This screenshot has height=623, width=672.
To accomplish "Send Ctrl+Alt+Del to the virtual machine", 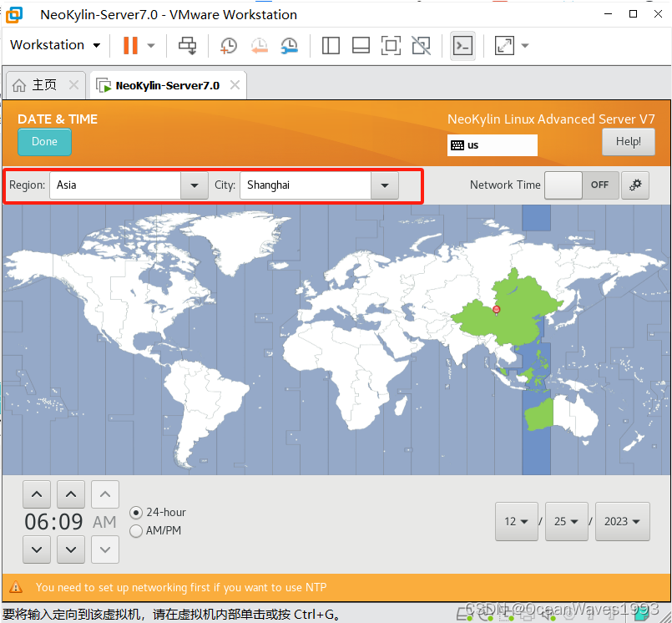I will click(x=188, y=45).
